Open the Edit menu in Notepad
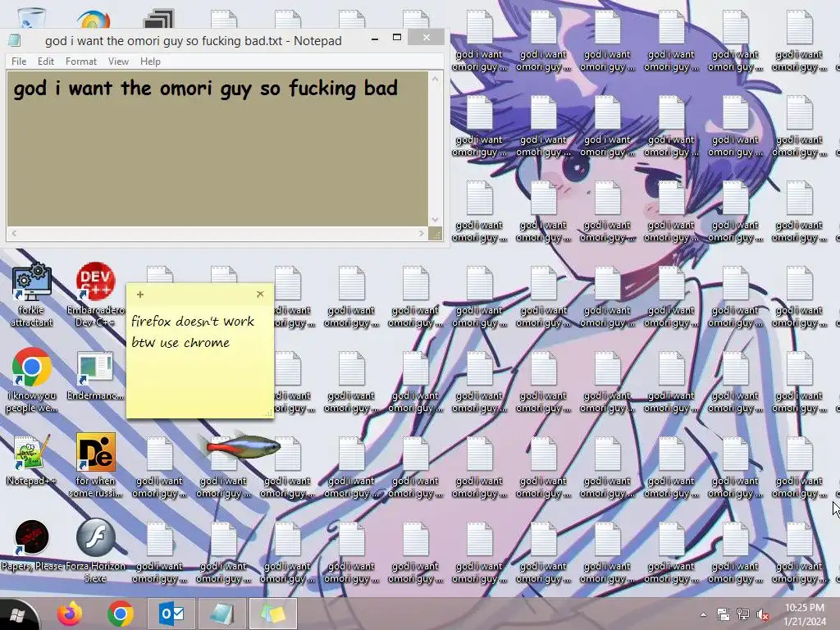 click(x=46, y=62)
